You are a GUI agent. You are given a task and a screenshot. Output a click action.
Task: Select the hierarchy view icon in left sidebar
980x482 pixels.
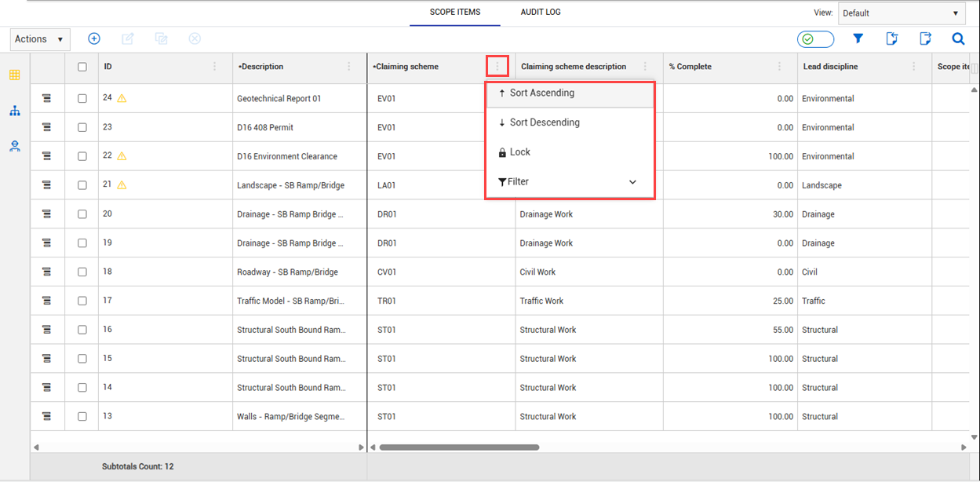(14, 111)
